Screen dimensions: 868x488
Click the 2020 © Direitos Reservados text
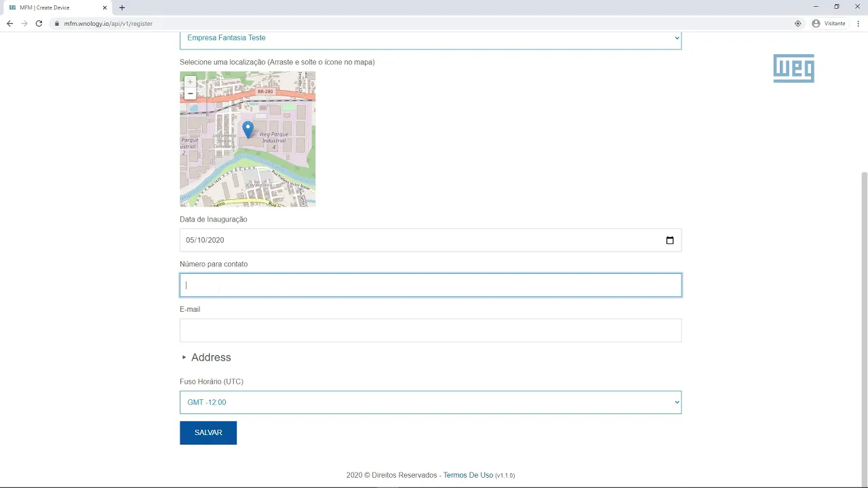[x=391, y=475]
